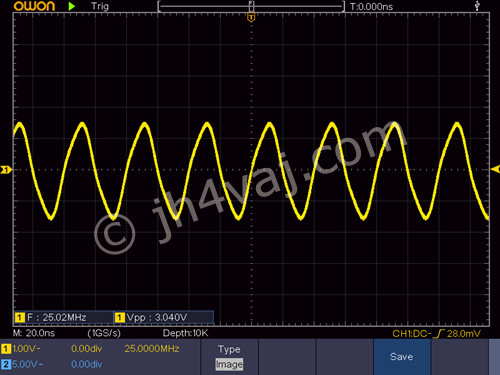Screen dimensions: 500x375
Task: Click the blue channel 2 badge beside 5.00V
Action: click(x=6, y=364)
